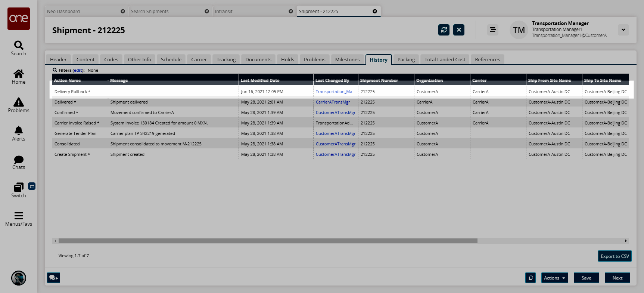Click Export to CSV button

click(615, 256)
